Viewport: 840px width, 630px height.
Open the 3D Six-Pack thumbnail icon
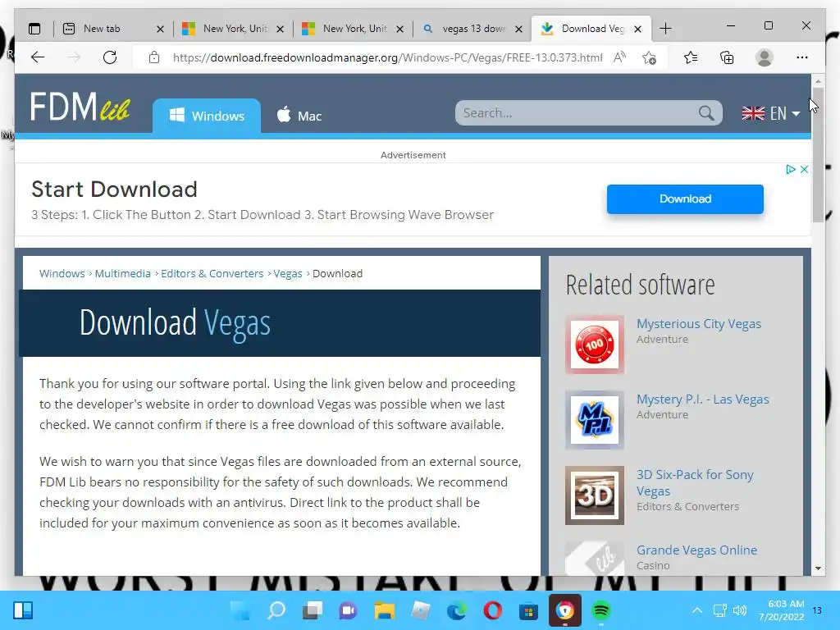(595, 495)
